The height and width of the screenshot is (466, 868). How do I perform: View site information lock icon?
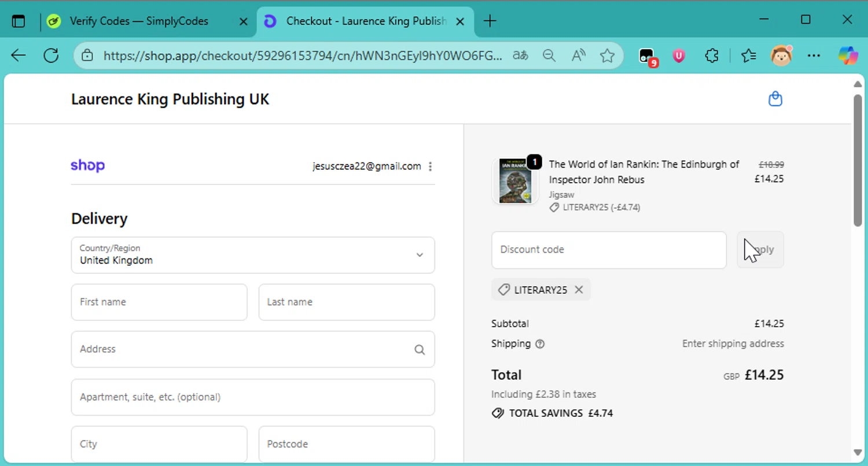(x=87, y=56)
